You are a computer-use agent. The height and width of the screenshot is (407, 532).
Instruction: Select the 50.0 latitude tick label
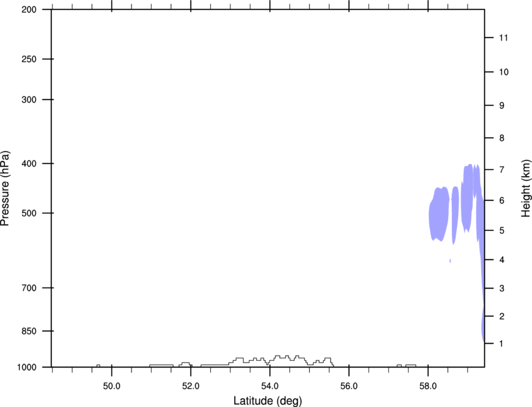[111, 386]
